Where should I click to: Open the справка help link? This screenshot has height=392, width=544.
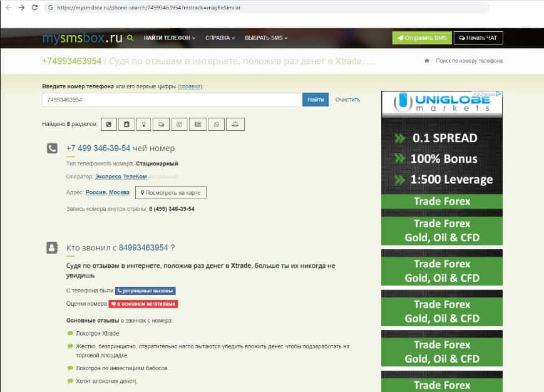pos(190,86)
